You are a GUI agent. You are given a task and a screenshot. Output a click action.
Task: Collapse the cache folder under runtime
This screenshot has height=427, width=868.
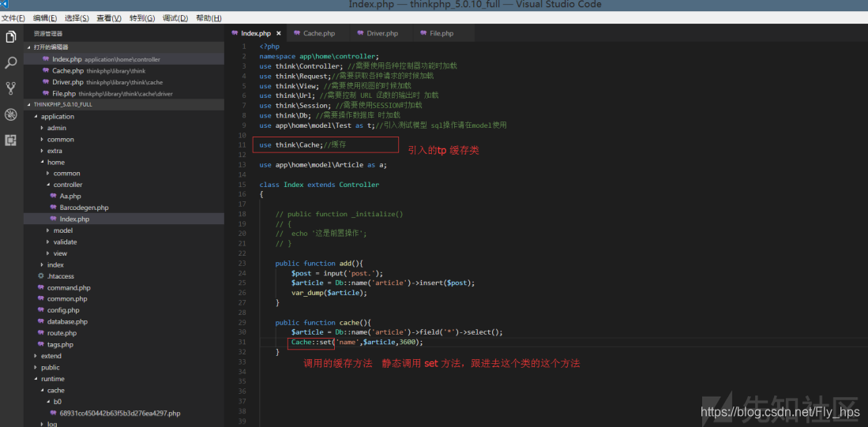click(55, 390)
